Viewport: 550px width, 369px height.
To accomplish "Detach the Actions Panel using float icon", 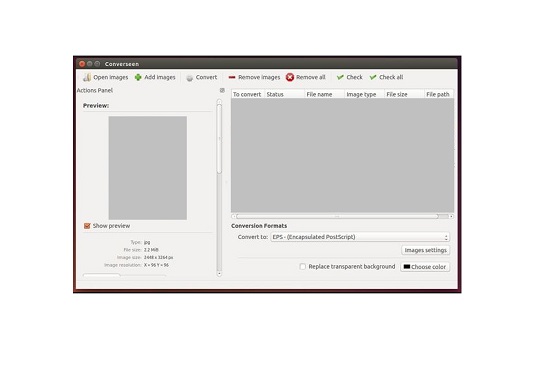I will (x=222, y=90).
